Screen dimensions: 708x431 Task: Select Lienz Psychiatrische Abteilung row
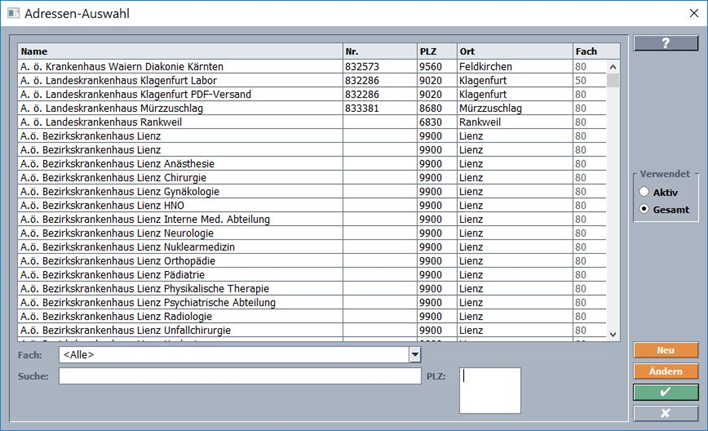click(312, 302)
